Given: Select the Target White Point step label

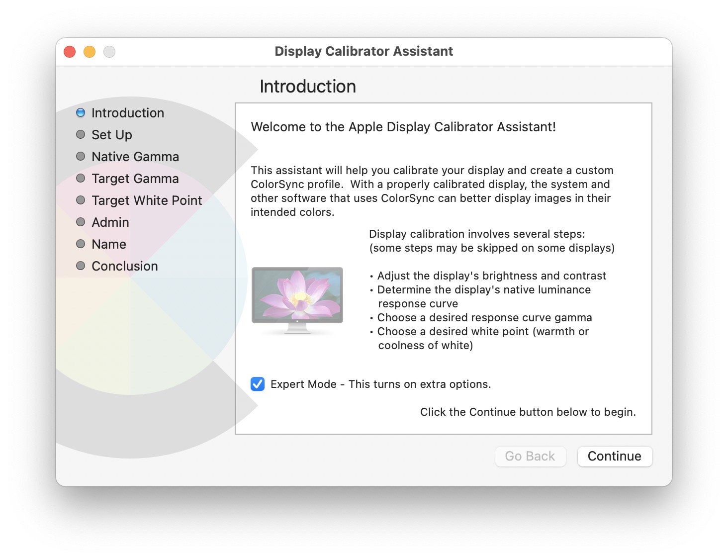Looking at the screenshot, I should tap(147, 200).
